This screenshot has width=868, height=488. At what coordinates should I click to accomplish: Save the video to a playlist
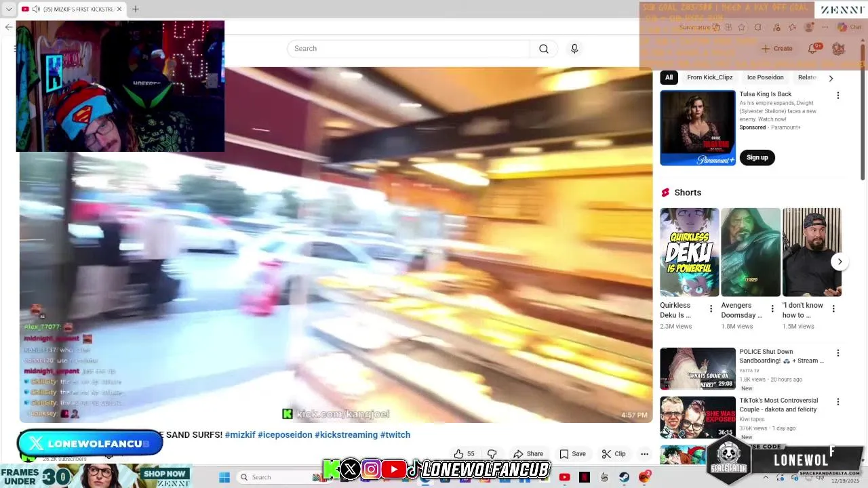point(572,454)
